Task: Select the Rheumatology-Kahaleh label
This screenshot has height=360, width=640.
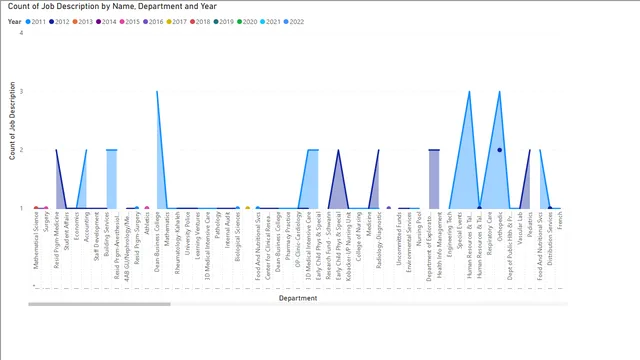Action: (177, 243)
